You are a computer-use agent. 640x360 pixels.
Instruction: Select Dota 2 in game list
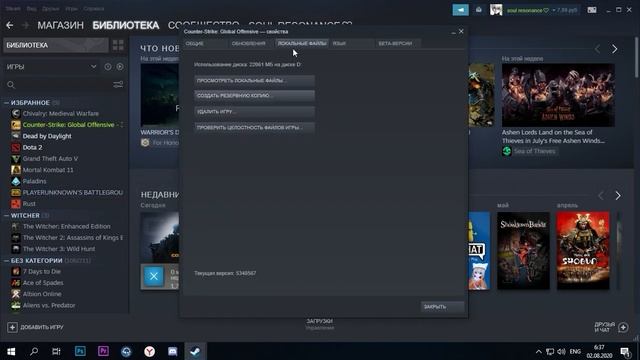(x=32, y=147)
